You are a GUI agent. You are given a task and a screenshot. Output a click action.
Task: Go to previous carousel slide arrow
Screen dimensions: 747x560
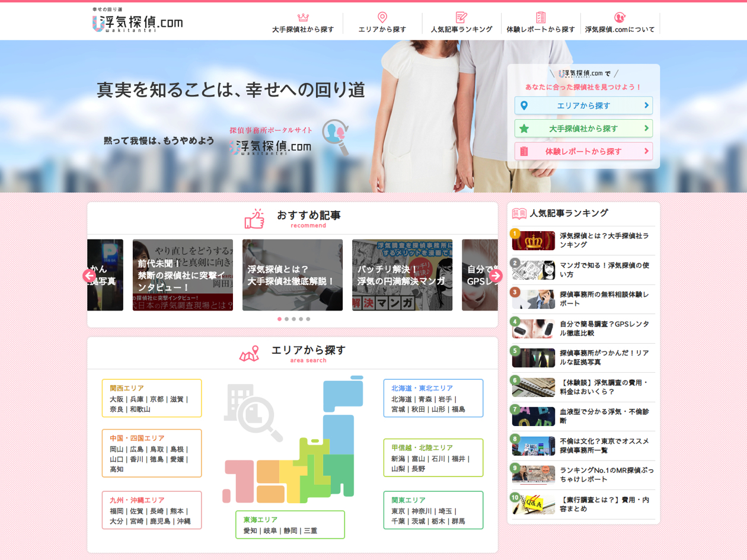click(90, 276)
